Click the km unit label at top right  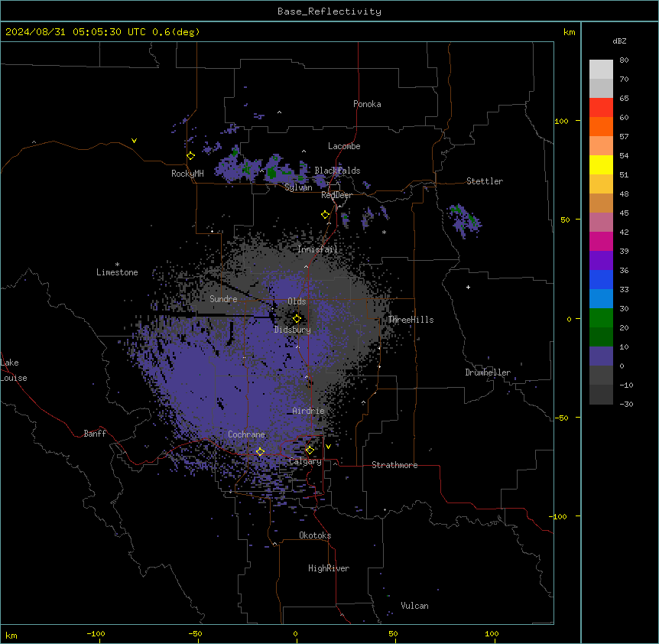[x=569, y=32]
